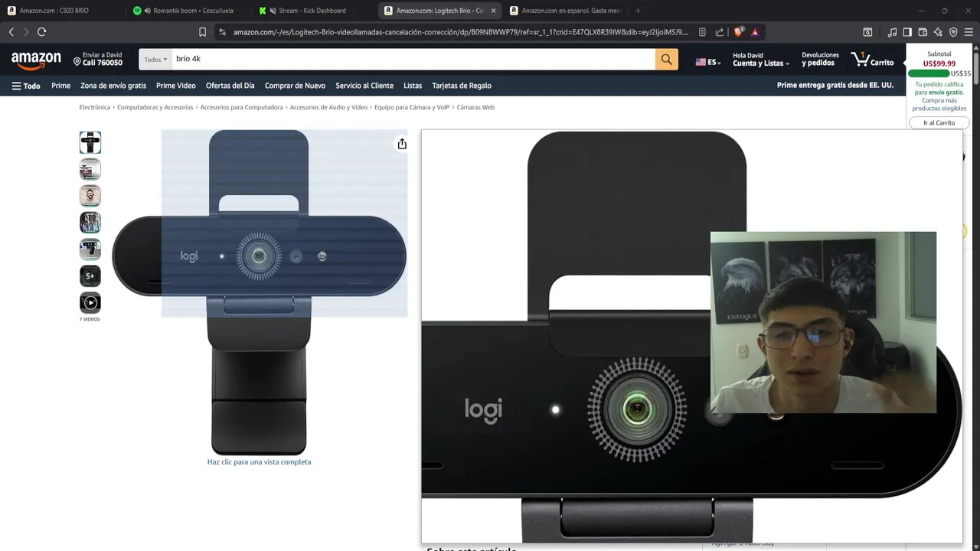Click Prime entrega gratis desde EE. UU. banner
This screenshot has width=980, height=551.
coord(835,86)
